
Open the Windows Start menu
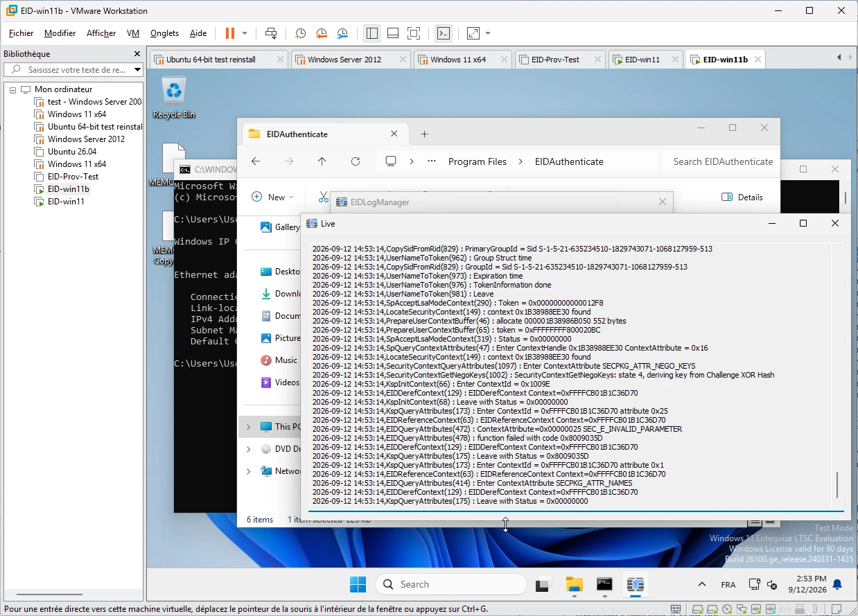pyautogui.click(x=358, y=585)
